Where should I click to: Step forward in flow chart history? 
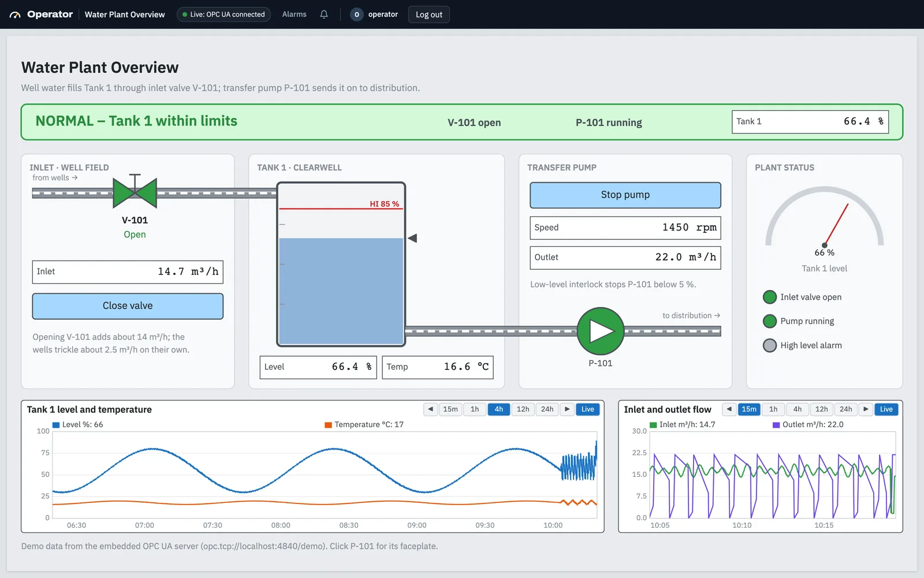click(866, 409)
